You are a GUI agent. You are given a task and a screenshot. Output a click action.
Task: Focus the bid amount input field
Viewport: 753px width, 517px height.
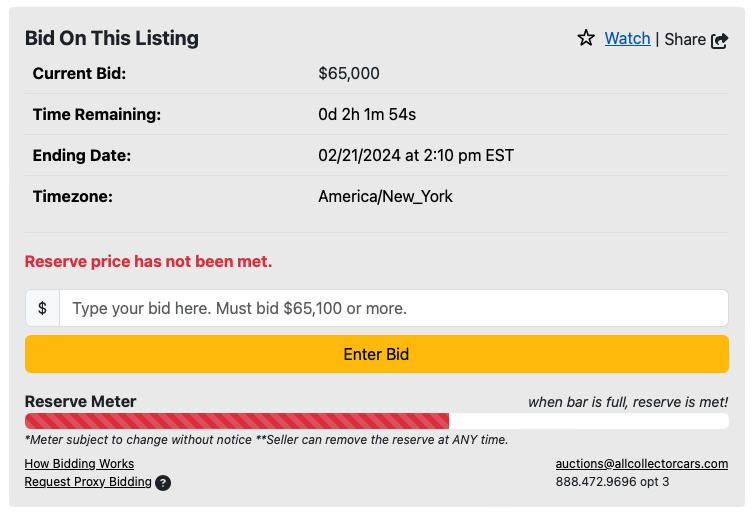393,308
